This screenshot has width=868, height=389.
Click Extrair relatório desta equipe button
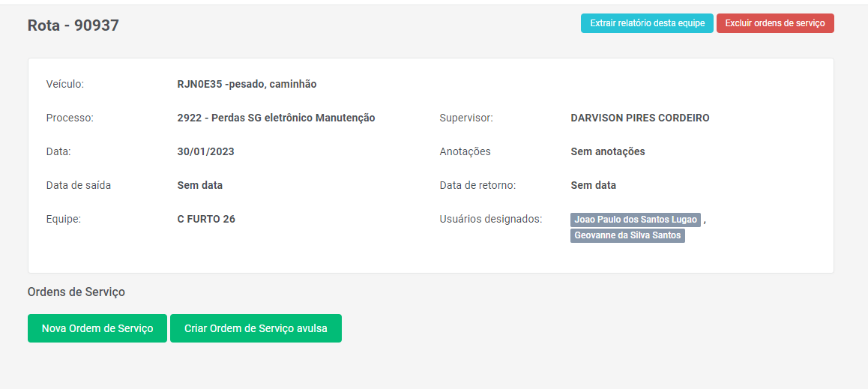[647, 23]
